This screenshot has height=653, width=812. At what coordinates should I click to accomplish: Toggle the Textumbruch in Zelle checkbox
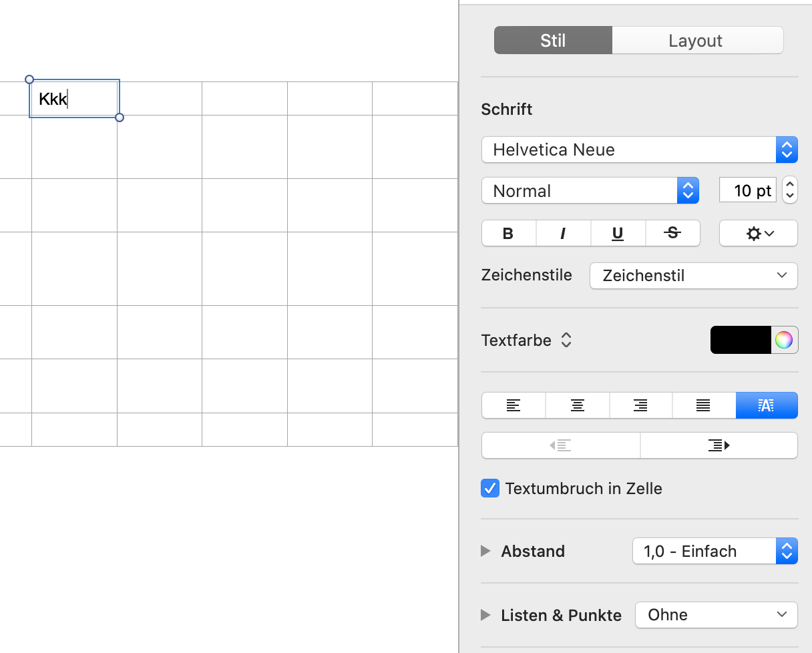(x=490, y=488)
